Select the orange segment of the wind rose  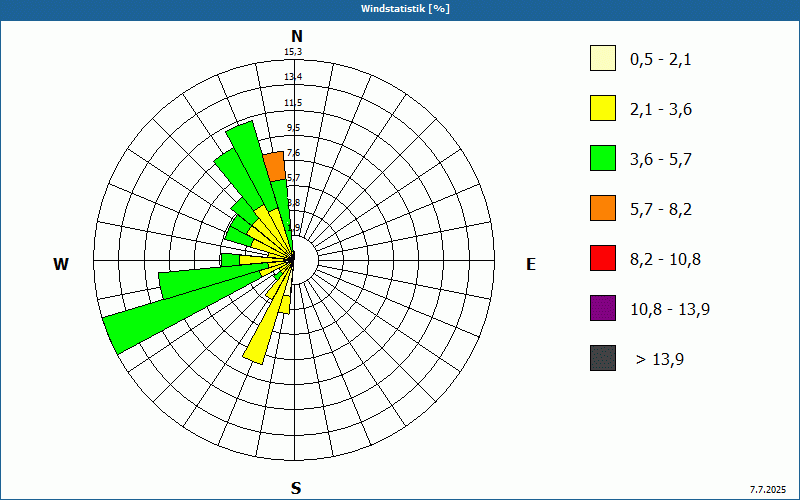click(274, 167)
